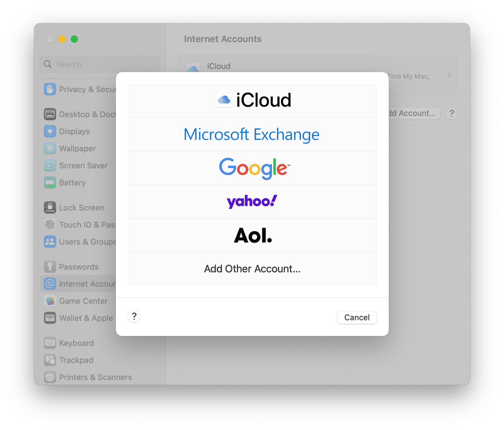Open the Battery icon in sidebar

point(50,182)
